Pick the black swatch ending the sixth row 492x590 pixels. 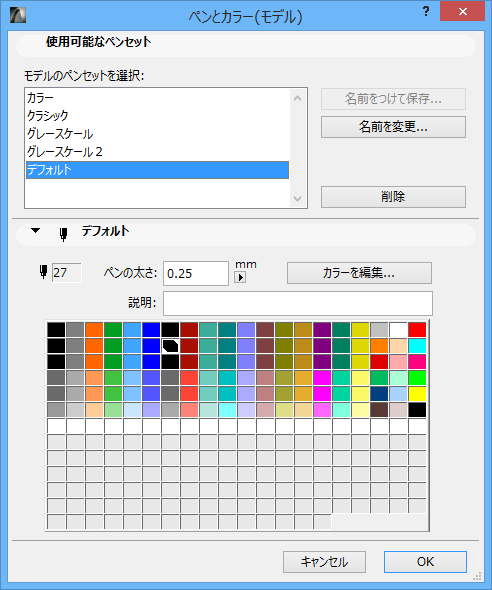(417, 410)
